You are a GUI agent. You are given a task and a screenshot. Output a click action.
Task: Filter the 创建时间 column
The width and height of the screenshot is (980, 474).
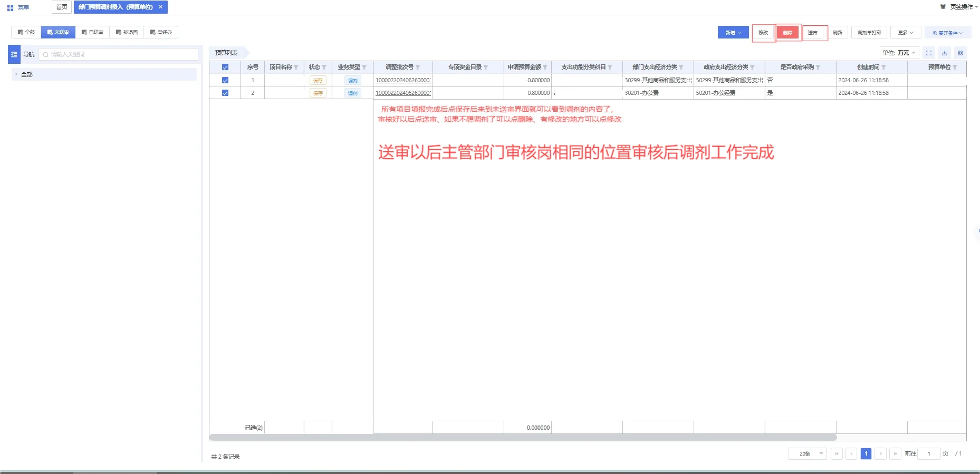tap(883, 67)
